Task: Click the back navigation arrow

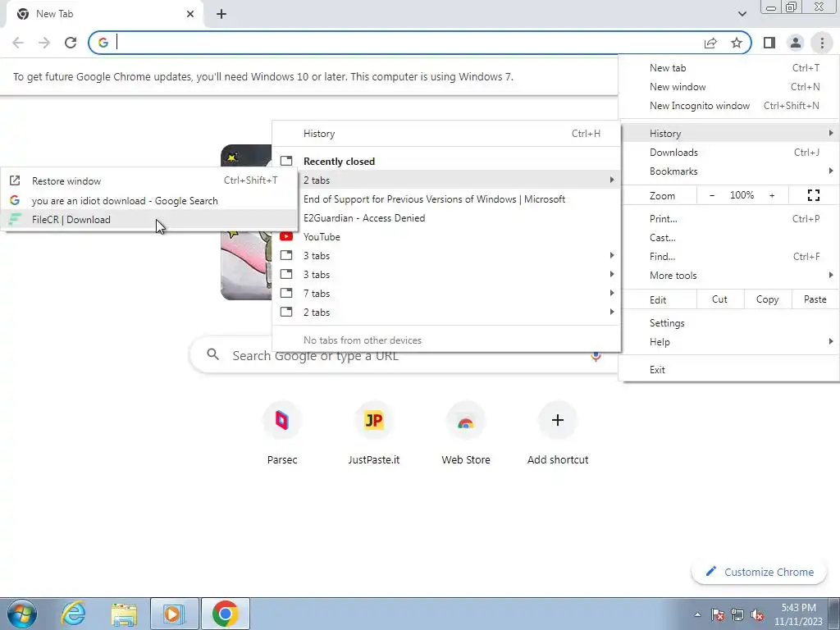Action: pos(18,43)
